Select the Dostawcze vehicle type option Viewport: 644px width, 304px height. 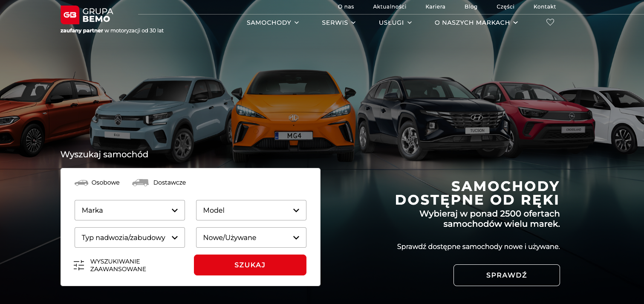coord(159,182)
